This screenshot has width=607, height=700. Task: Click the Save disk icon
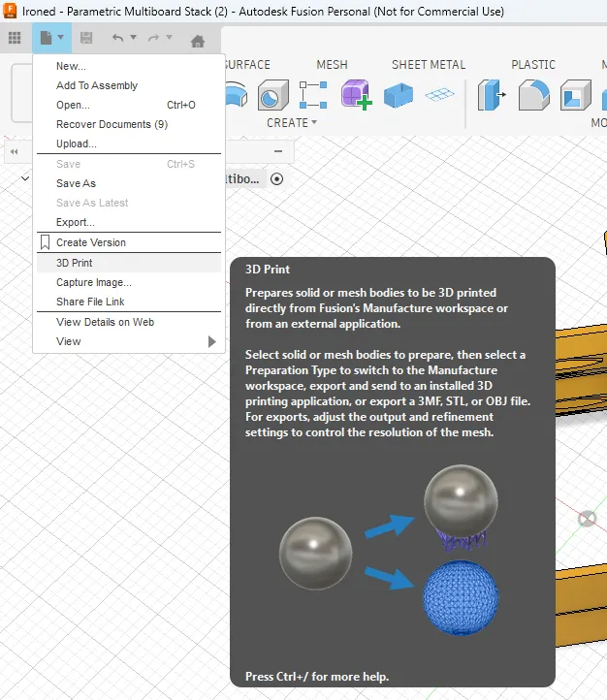point(86,38)
